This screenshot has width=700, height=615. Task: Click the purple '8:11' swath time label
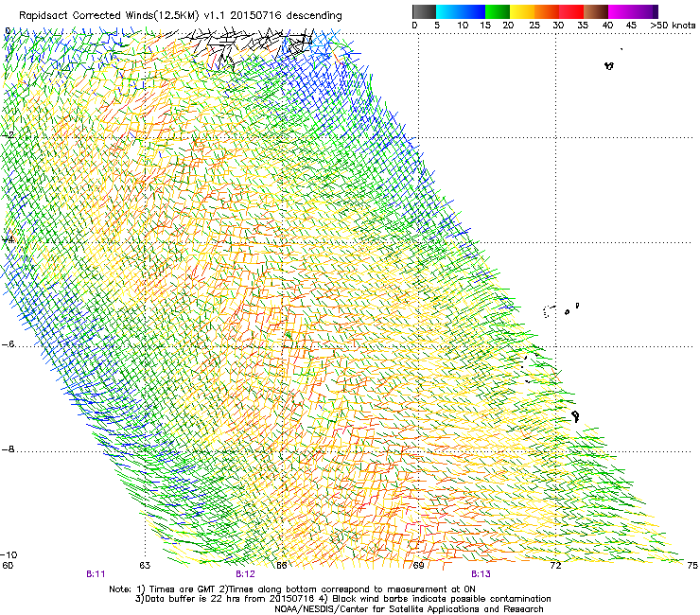click(x=96, y=574)
